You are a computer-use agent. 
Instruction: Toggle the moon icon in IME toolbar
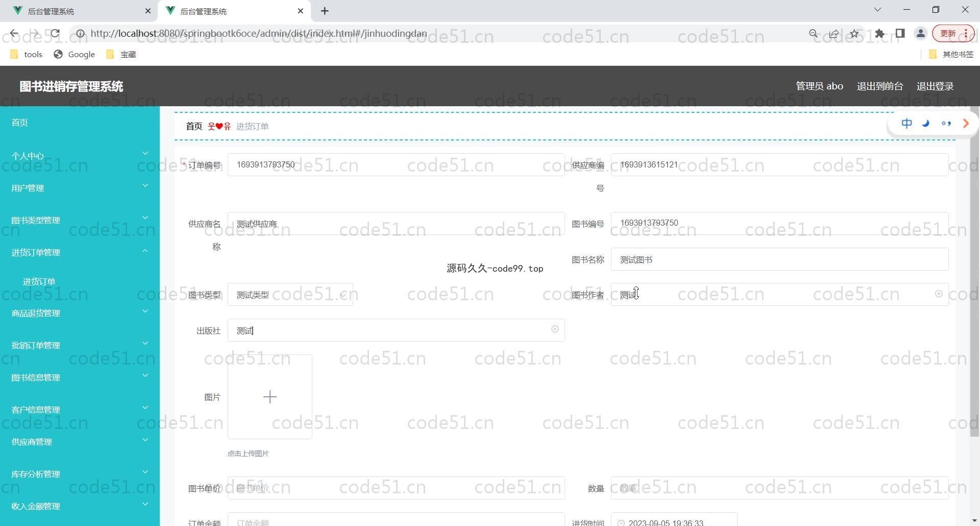point(926,124)
